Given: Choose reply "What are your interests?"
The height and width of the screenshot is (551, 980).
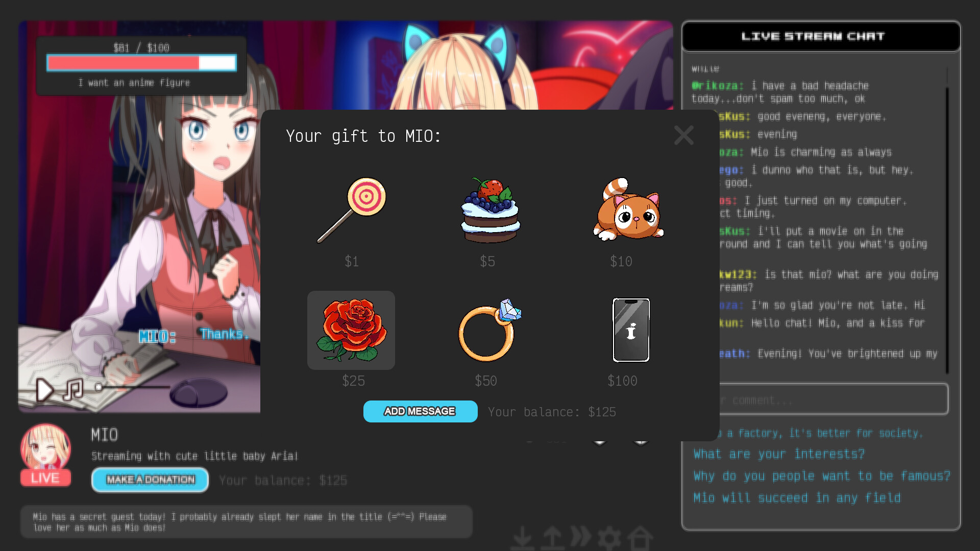Looking at the screenshot, I should pyautogui.click(x=779, y=454).
